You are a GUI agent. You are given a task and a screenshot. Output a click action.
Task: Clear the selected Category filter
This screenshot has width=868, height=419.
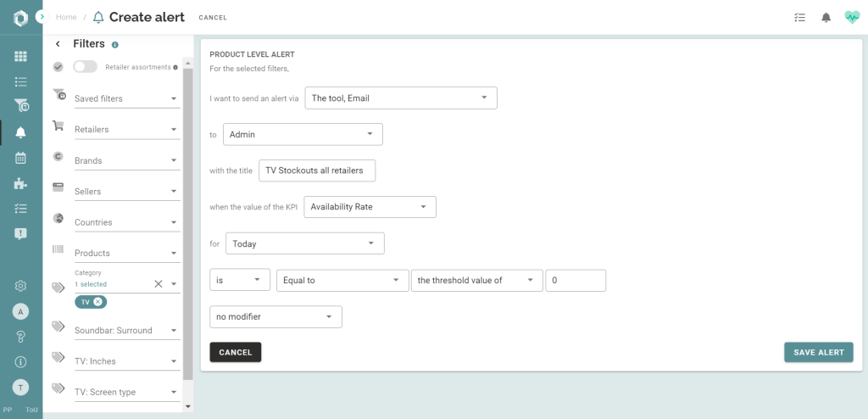pyautogui.click(x=158, y=284)
